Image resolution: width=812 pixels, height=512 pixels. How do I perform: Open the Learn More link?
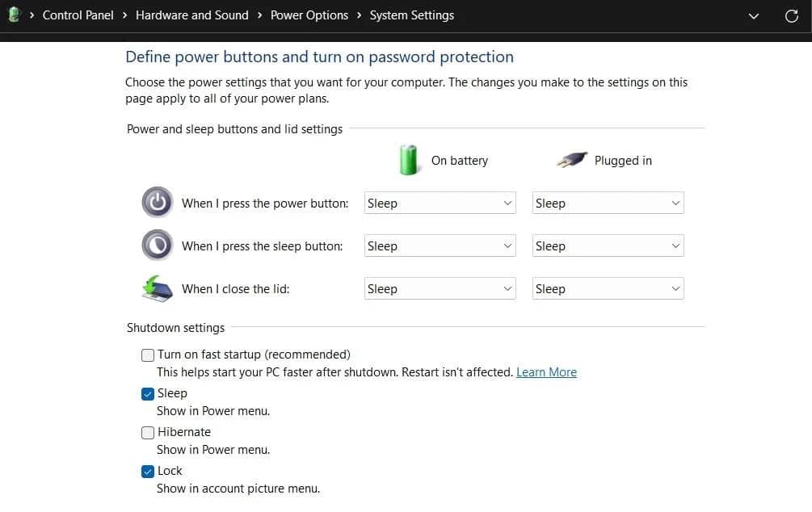546,371
